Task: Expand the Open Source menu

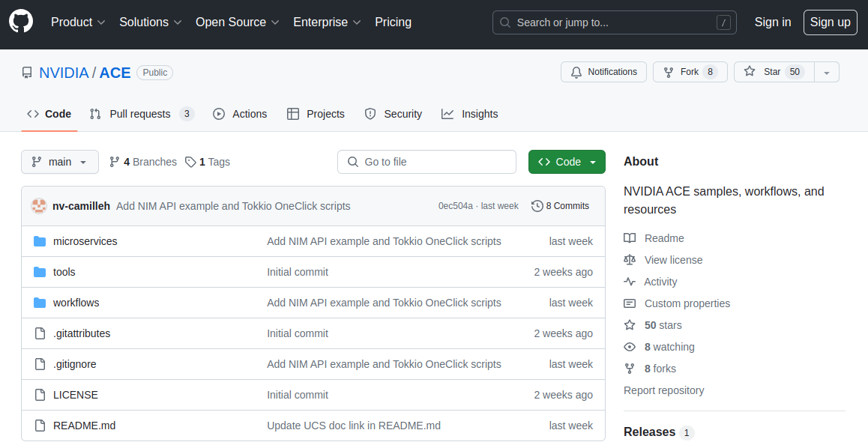Action: point(237,22)
